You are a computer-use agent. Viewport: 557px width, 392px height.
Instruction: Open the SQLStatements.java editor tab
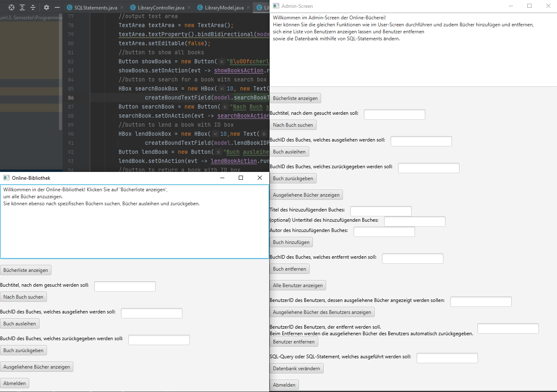point(95,7)
